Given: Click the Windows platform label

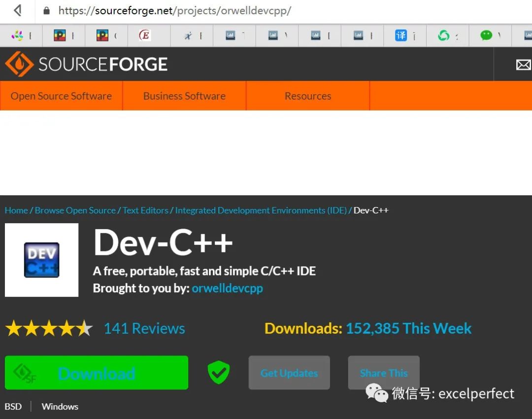Looking at the screenshot, I should point(60,407).
